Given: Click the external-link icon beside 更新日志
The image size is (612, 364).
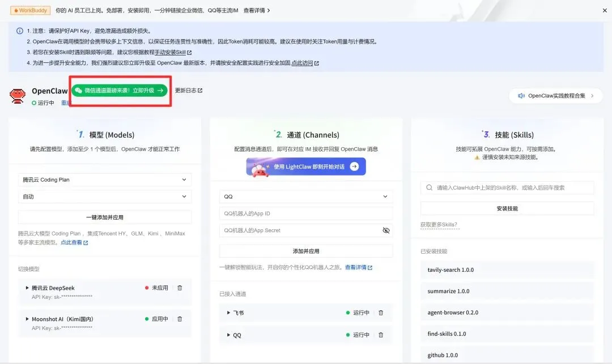Looking at the screenshot, I should [x=200, y=91].
